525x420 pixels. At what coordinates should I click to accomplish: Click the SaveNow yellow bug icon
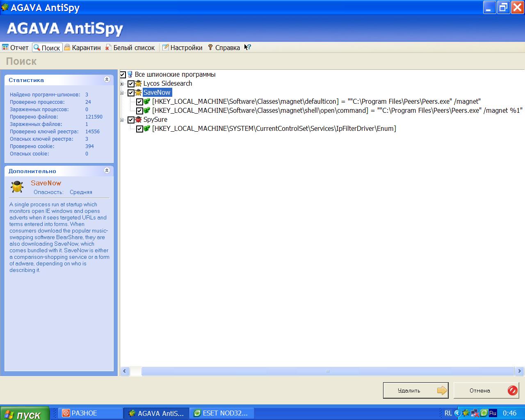pos(138,93)
